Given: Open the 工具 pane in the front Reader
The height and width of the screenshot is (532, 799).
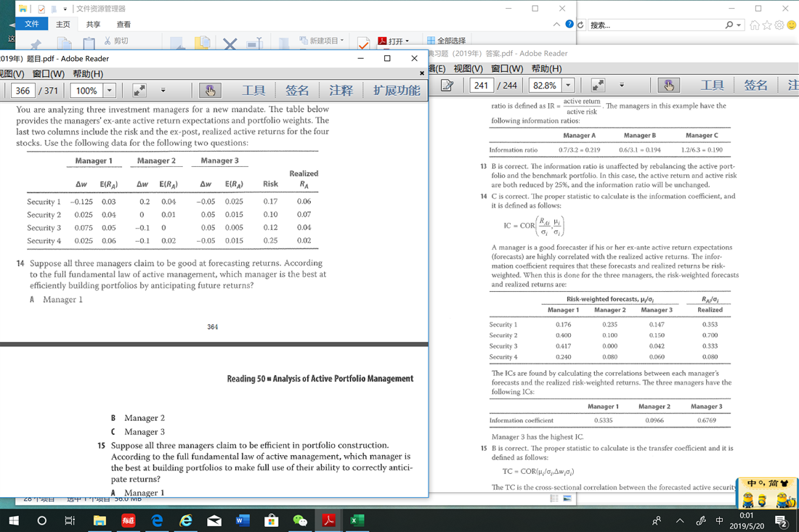Looking at the screenshot, I should click(x=254, y=91).
